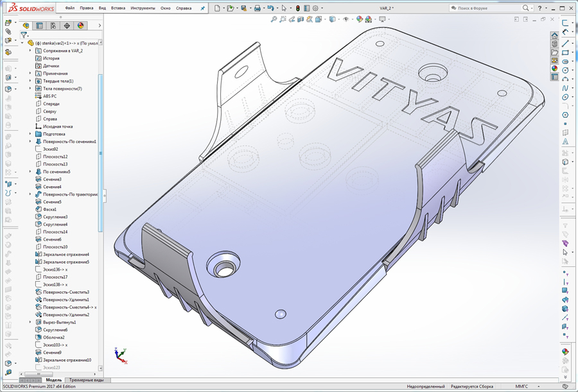Screen dimensions: 578x392
Task: Open the Вставка menu
Action: [x=118, y=8]
